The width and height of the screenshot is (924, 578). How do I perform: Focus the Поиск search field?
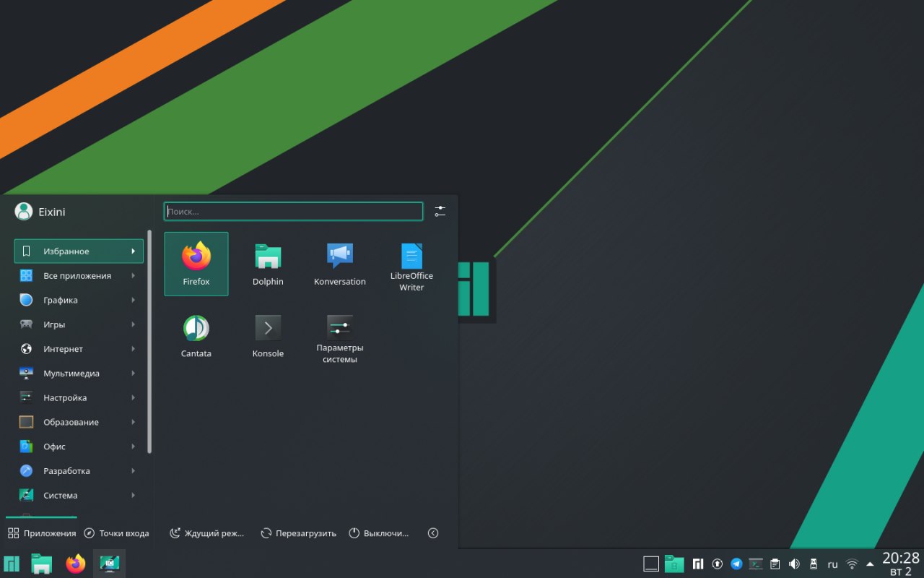(x=293, y=211)
